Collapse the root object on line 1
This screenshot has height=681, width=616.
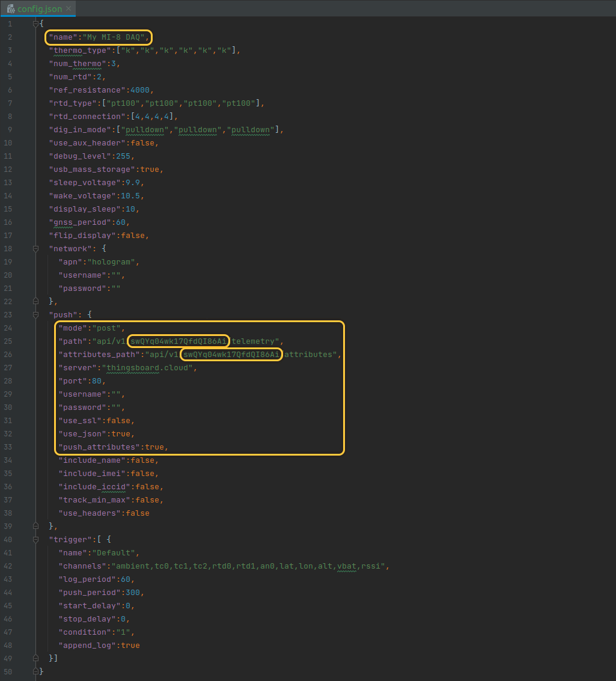tap(35, 23)
